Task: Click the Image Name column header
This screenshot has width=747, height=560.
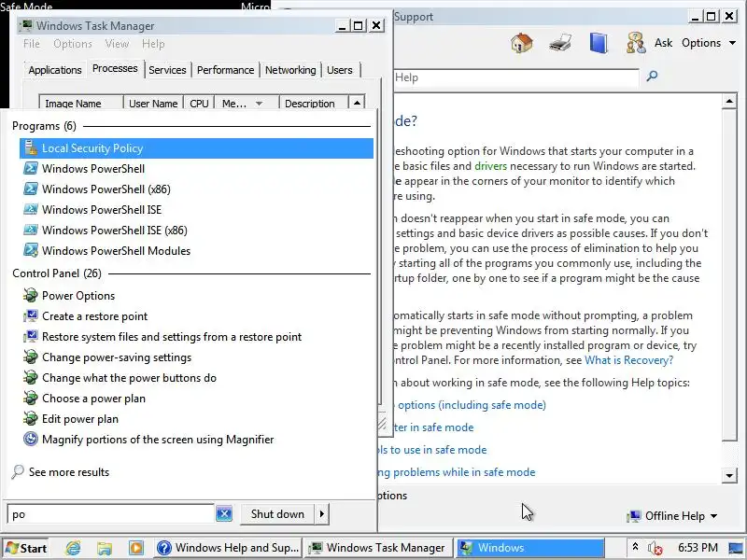Action: [x=81, y=104]
